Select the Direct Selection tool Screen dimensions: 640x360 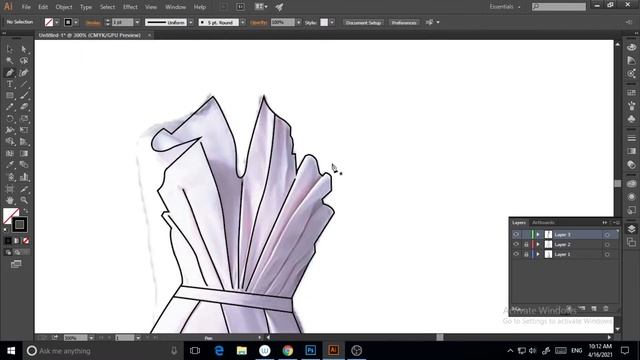(24, 49)
